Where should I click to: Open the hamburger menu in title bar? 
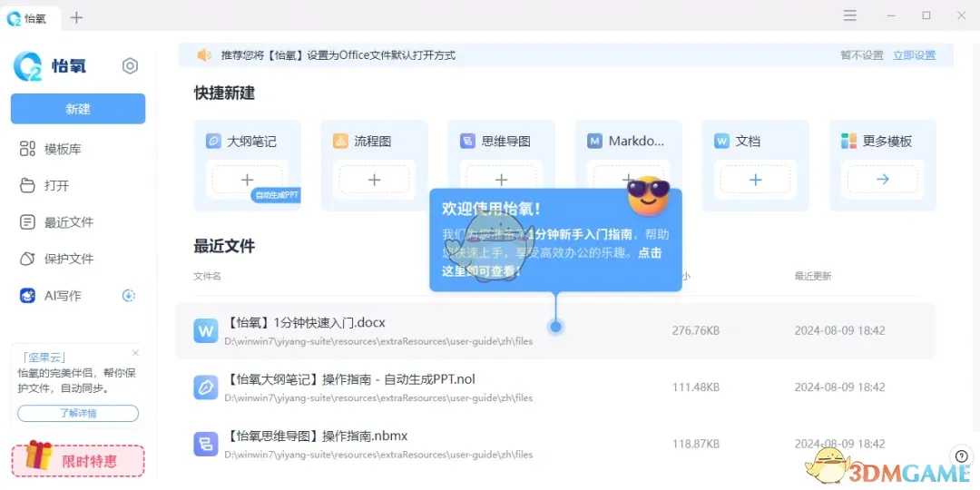[849, 15]
